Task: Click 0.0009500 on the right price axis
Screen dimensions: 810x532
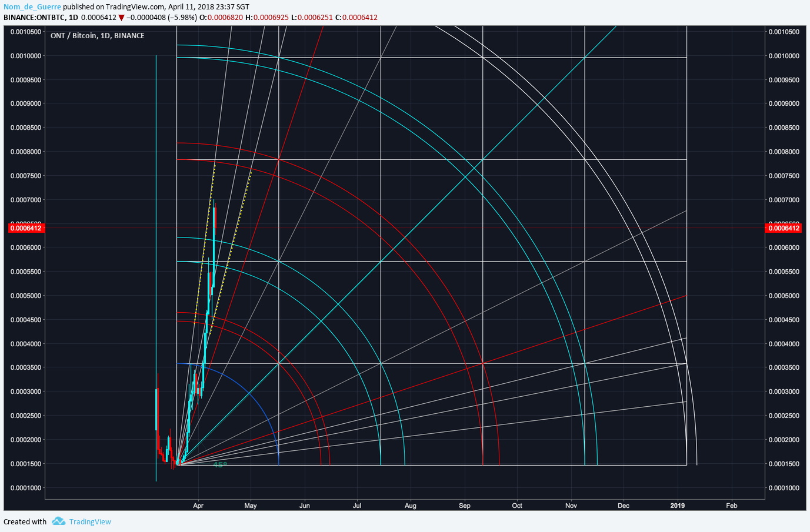Action: (784, 80)
